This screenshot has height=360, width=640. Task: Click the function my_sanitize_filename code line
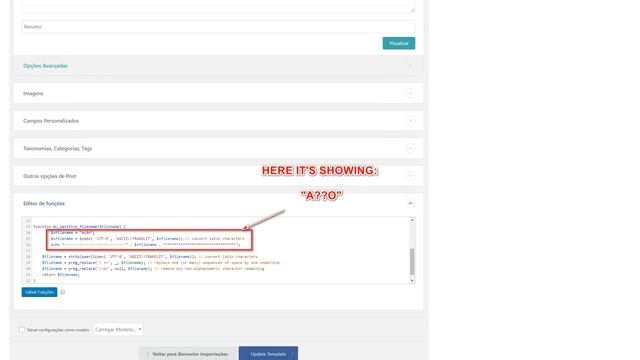tap(80, 227)
